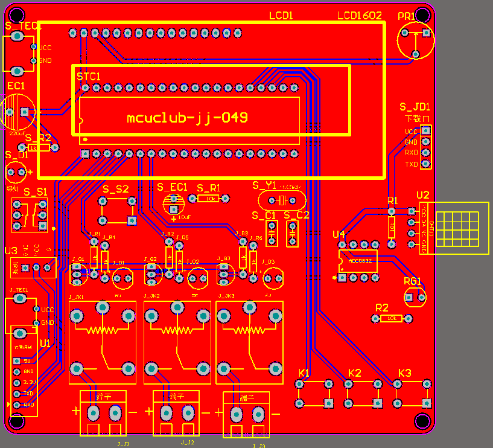
Task: Select the EC1 capacitor label
Action: (16, 86)
